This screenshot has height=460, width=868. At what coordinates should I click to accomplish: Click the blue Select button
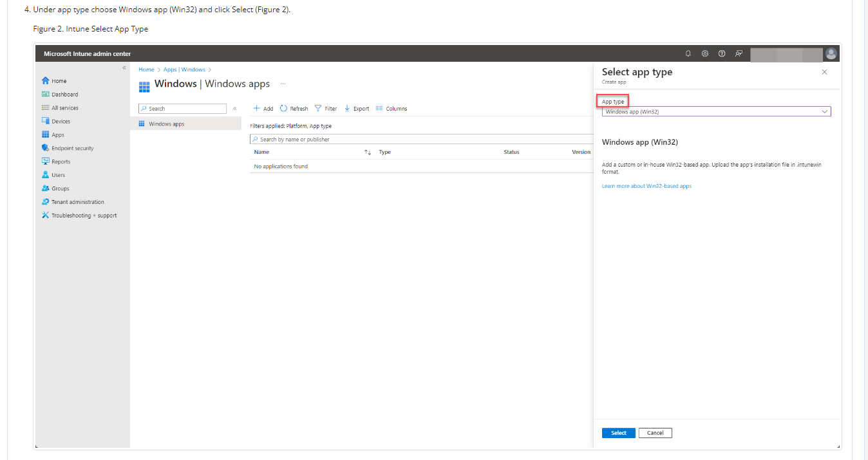(618, 433)
